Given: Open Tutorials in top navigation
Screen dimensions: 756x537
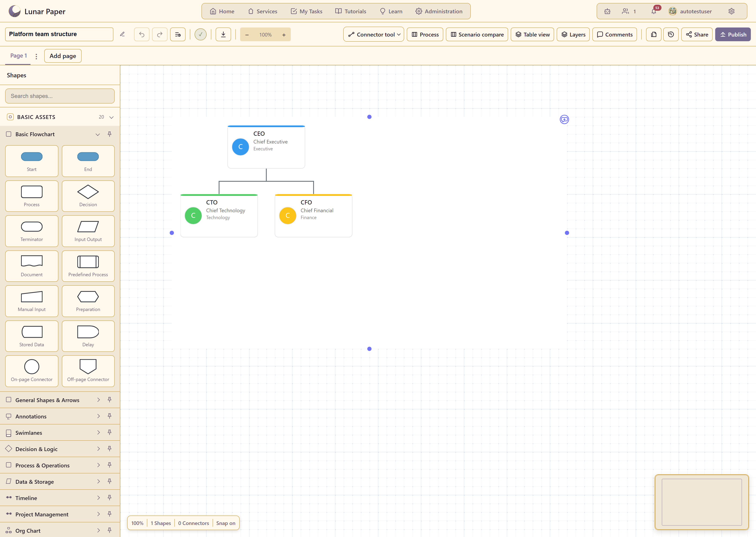Looking at the screenshot, I should 351,11.
